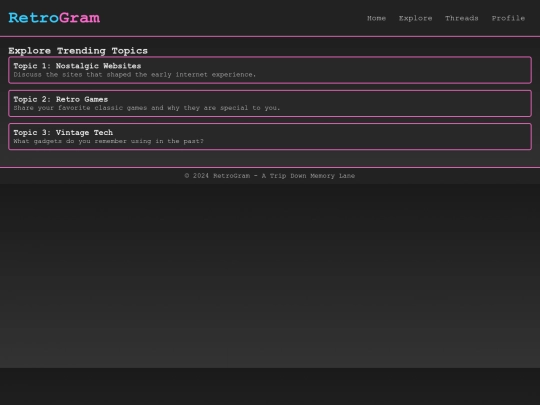Select text 'Discuss the sites that shaped the early internet experience.'
Image resolution: width=540 pixels, height=405 pixels.
click(x=135, y=75)
